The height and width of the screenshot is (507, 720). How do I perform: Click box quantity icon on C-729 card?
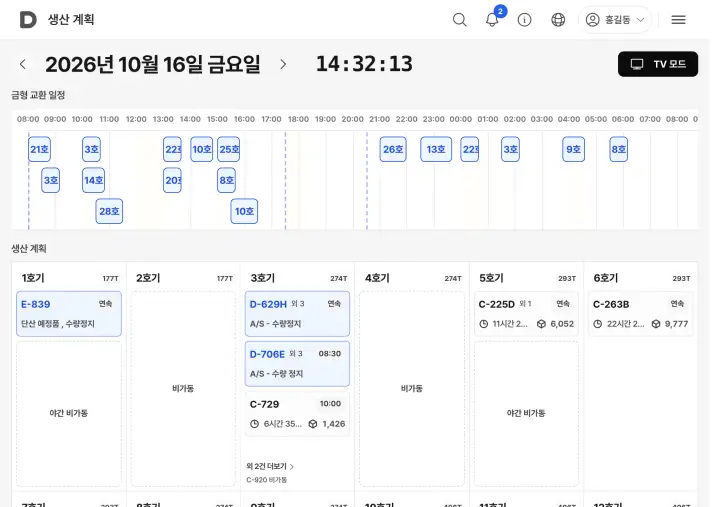click(x=313, y=424)
